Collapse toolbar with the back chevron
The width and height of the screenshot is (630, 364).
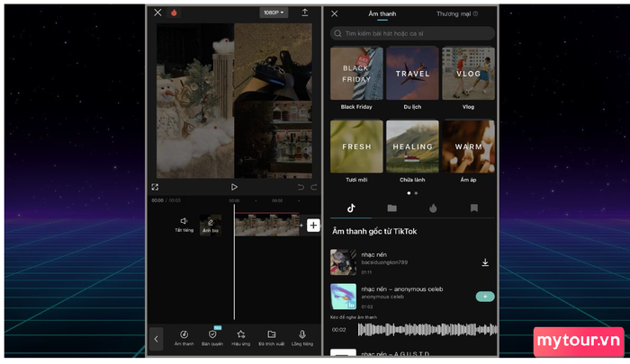coord(157,339)
